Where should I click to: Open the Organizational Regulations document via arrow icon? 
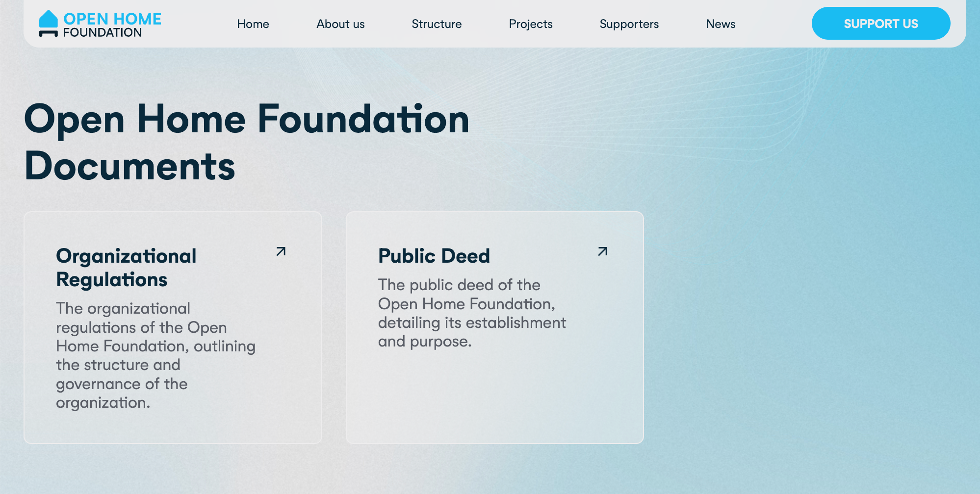pyautogui.click(x=281, y=252)
